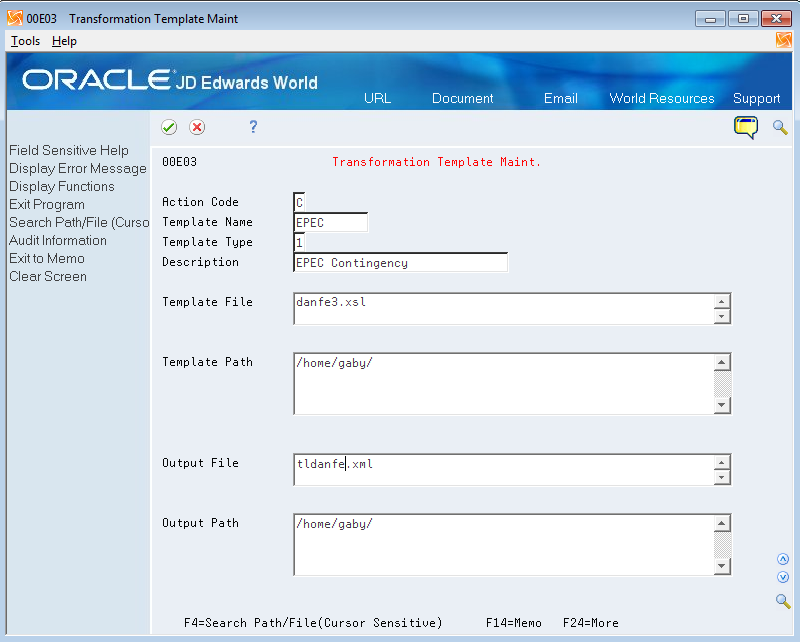800x642 pixels.
Task: Open the Tools menu
Action: click(x=25, y=41)
